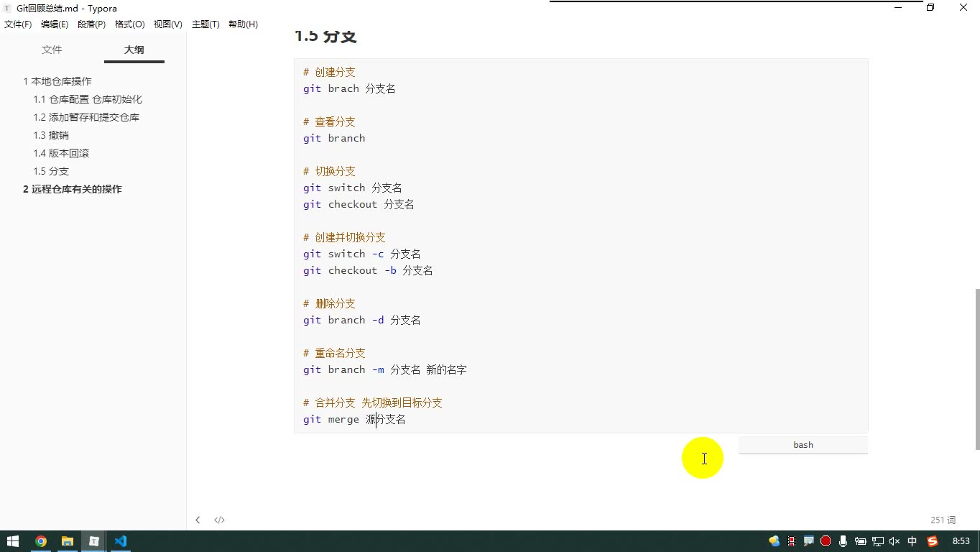Click the vertical scrollbar thumb

tap(977, 369)
